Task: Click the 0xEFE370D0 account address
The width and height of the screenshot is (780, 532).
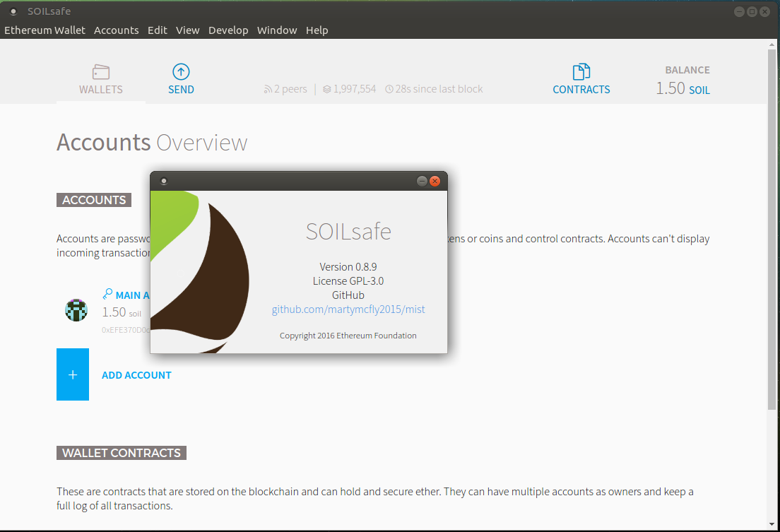Action: 126,330
